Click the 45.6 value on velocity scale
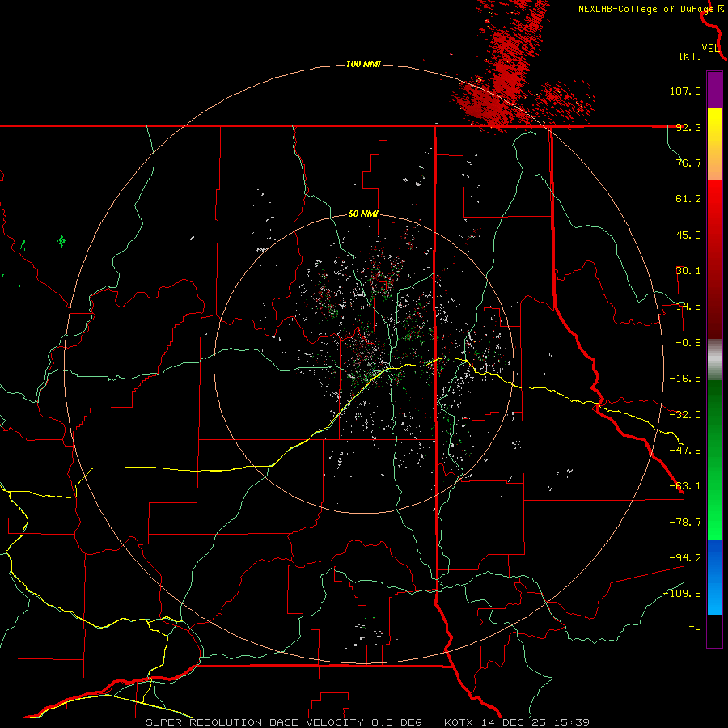 688,235
